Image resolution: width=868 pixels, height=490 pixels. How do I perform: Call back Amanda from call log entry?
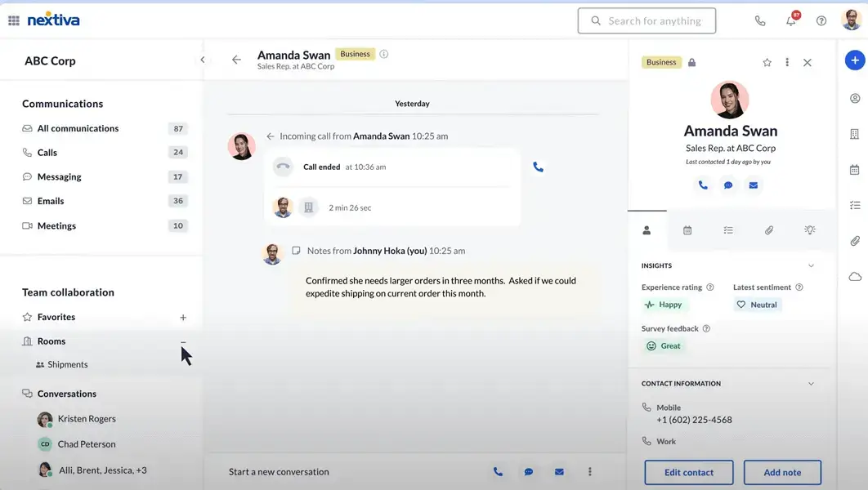(538, 167)
